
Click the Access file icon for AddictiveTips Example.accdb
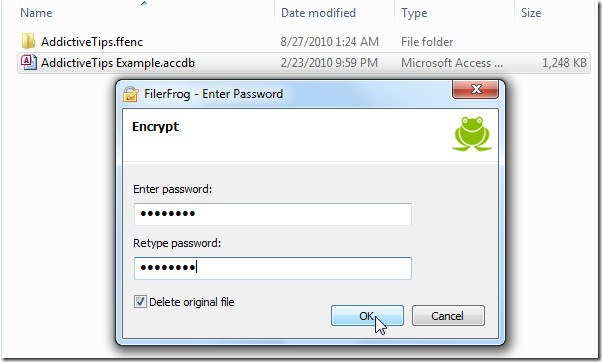(x=28, y=63)
